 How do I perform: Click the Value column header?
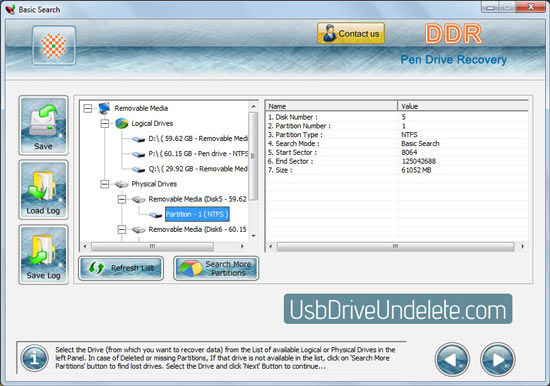463,106
